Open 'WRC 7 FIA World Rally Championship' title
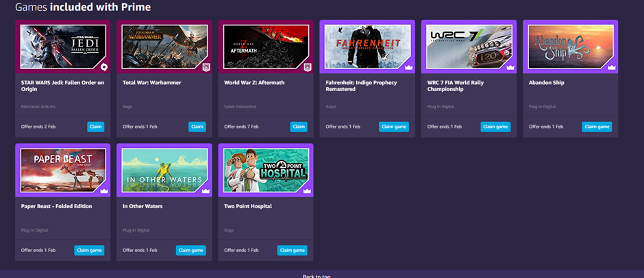The width and height of the screenshot is (644, 278). pyautogui.click(x=456, y=86)
